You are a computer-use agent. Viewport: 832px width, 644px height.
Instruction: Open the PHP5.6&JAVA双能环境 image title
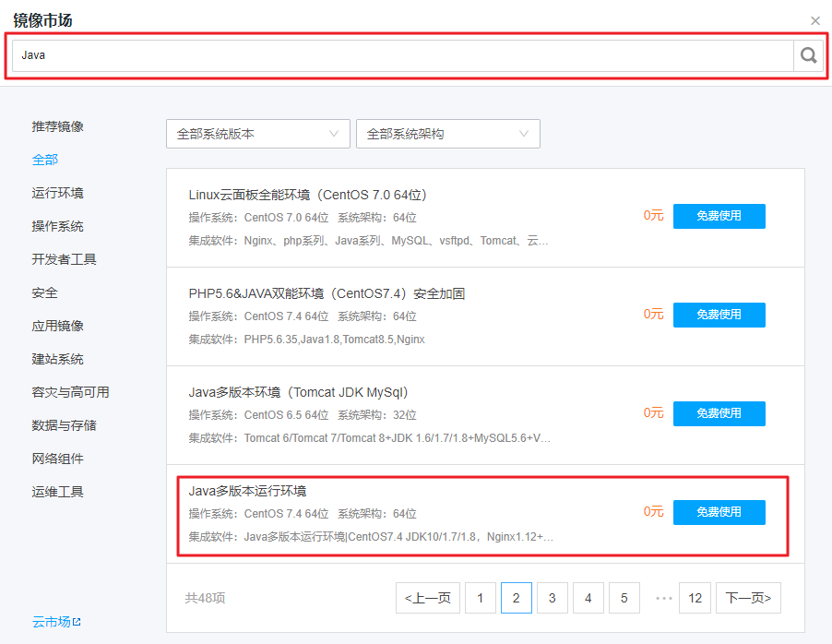(x=327, y=293)
